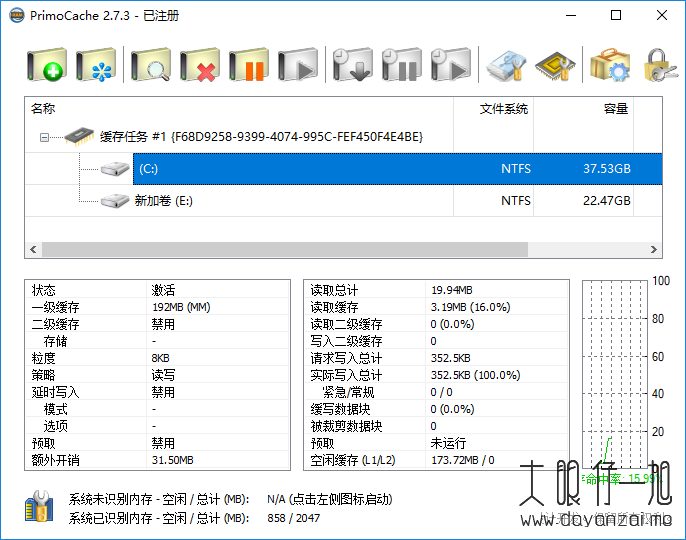This screenshot has height=540, width=686.
Task: Resume deferred write with clock play icon
Action: click(451, 65)
